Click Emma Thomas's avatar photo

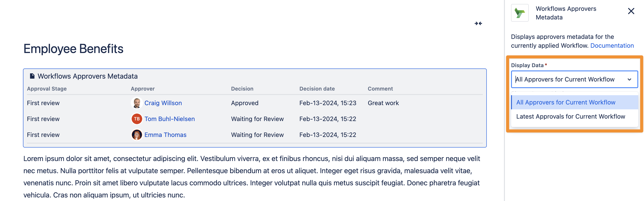(137, 135)
